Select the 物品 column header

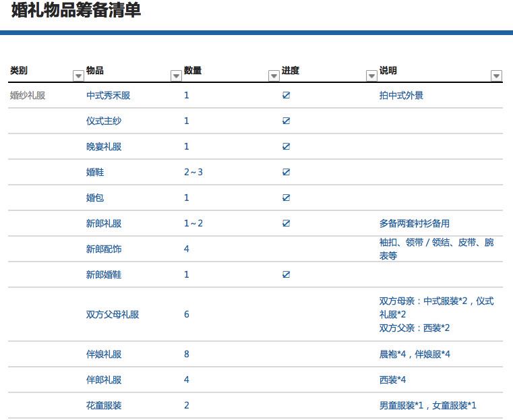[x=95, y=70]
